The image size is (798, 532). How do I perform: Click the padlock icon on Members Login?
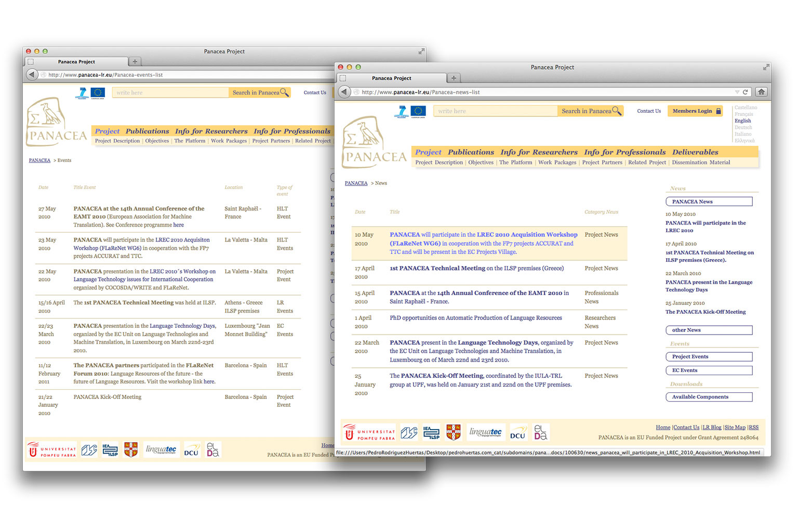(x=719, y=111)
